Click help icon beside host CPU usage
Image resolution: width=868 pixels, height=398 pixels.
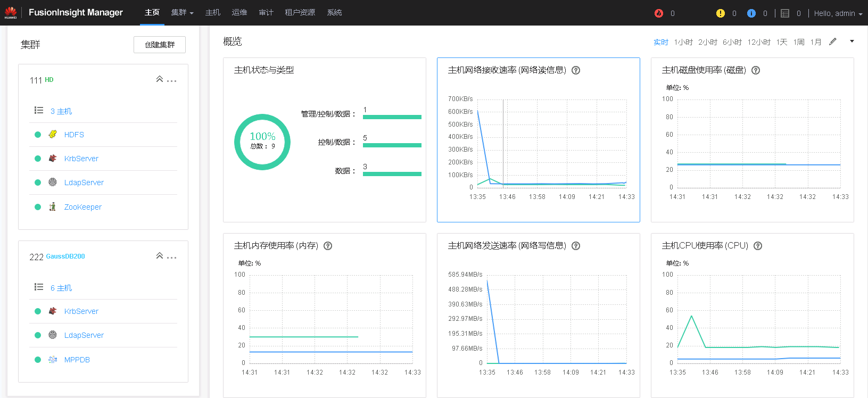(758, 246)
